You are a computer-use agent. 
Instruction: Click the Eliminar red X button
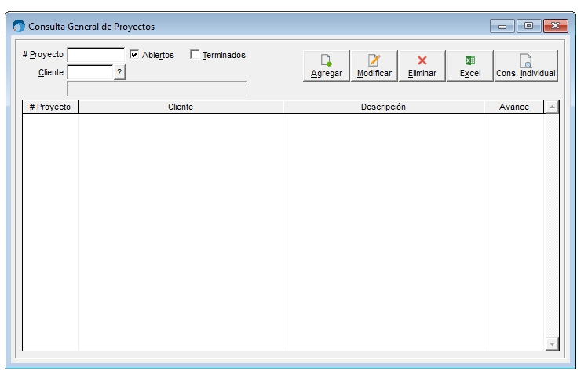(x=422, y=66)
